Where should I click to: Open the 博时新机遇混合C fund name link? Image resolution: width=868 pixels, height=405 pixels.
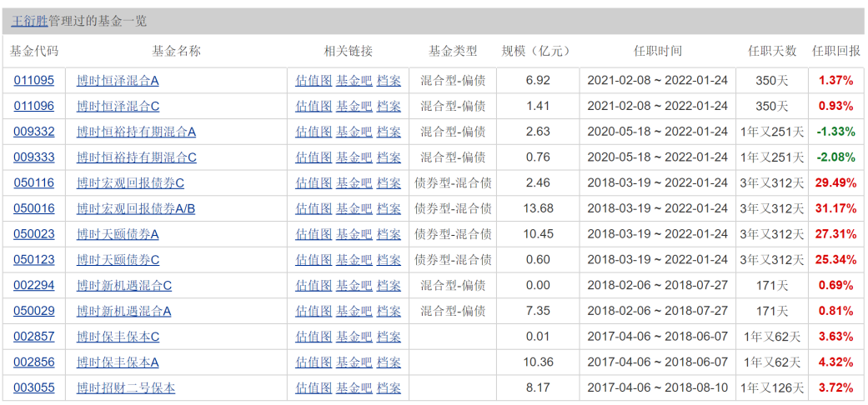click(123, 286)
